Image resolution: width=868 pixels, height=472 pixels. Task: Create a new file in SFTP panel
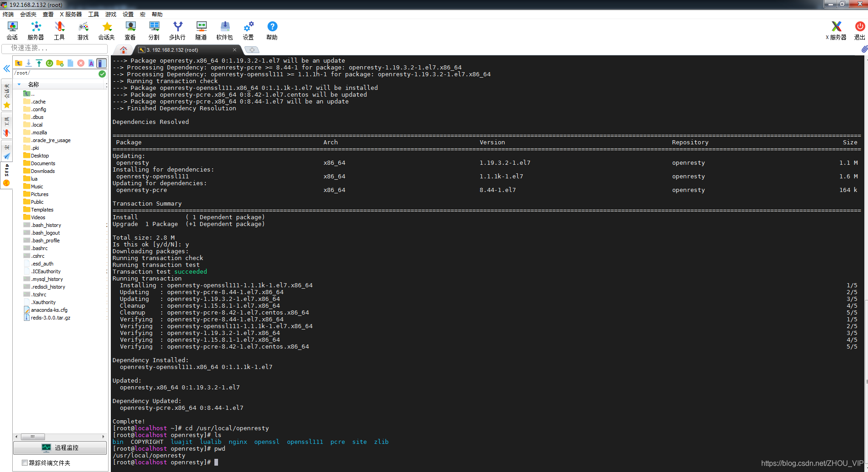pos(70,63)
